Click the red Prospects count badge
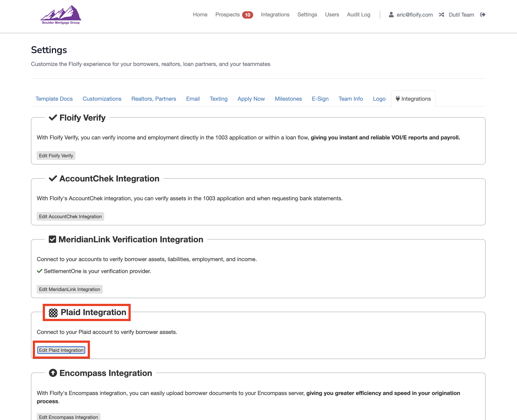The image size is (517, 420). [247, 15]
